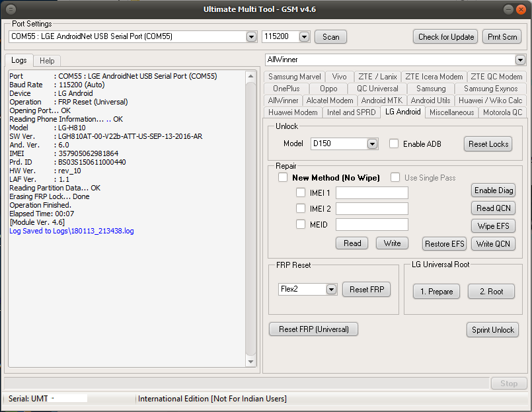Click the Prnt Scrn button
Screen dimensions: 532x412
coord(502,36)
